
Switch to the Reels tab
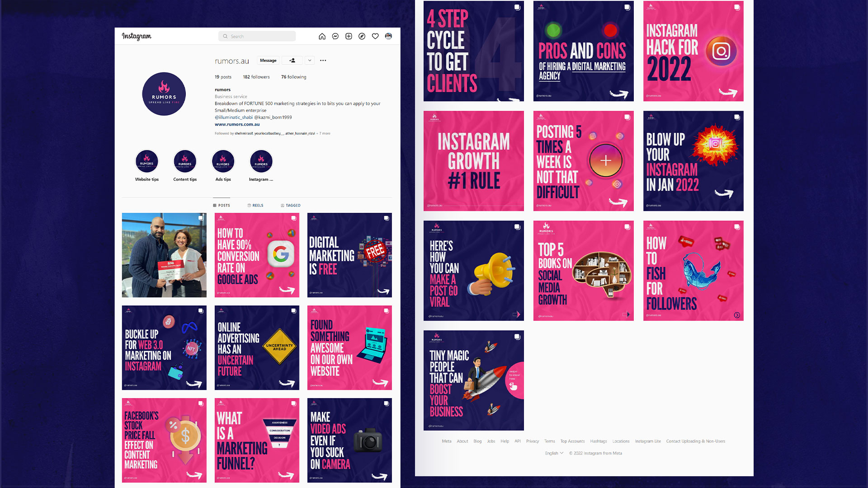pyautogui.click(x=255, y=205)
